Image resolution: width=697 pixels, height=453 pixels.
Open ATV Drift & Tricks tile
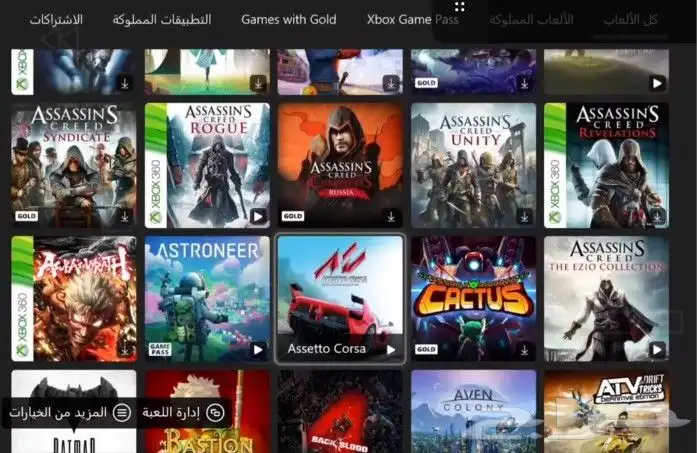click(606, 411)
